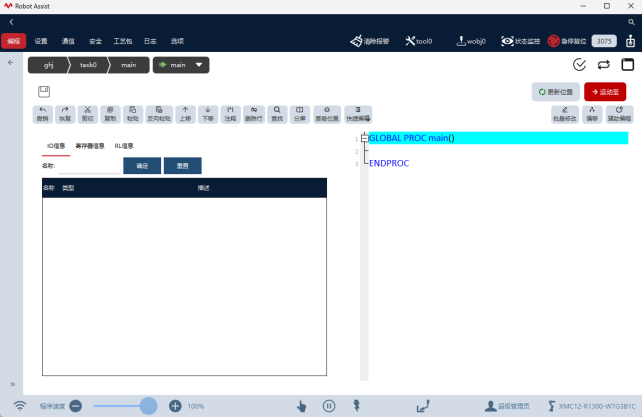Select the tool0 tool setting

tap(419, 41)
